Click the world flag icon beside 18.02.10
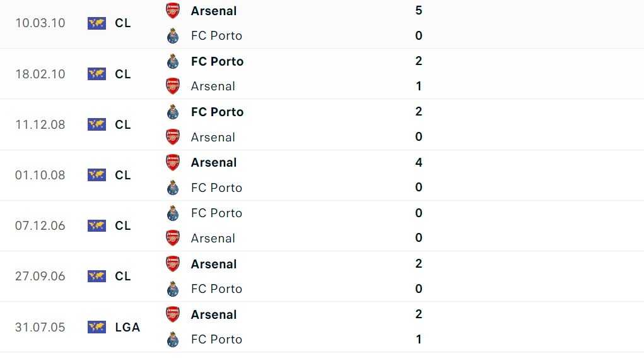The height and width of the screenshot is (358, 644). (97, 74)
